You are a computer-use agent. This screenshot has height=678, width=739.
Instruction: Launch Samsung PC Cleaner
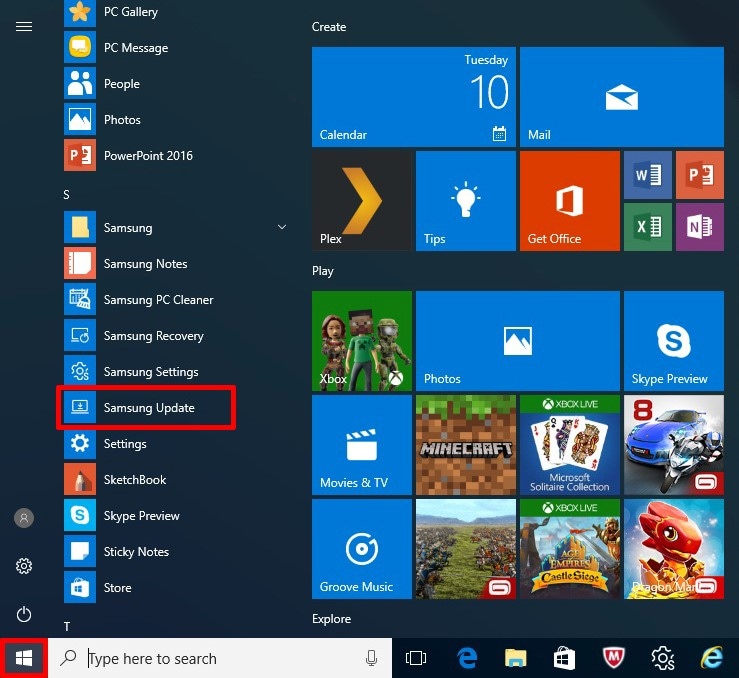(x=176, y=299)
